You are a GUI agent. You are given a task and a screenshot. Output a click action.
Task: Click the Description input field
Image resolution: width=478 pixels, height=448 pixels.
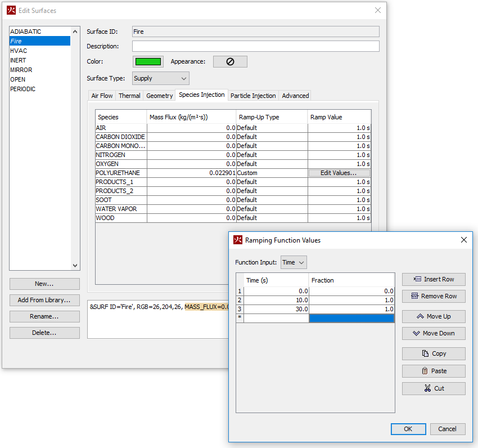(x=256, y=46)
